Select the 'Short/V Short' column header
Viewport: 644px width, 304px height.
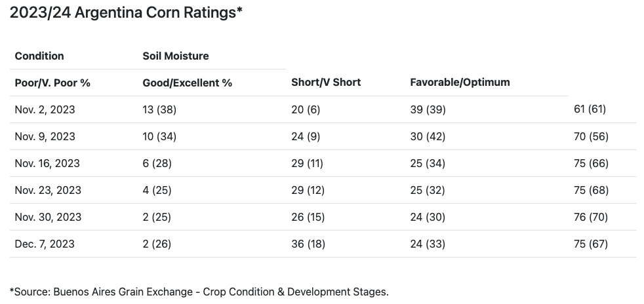[x=326, y=82]
